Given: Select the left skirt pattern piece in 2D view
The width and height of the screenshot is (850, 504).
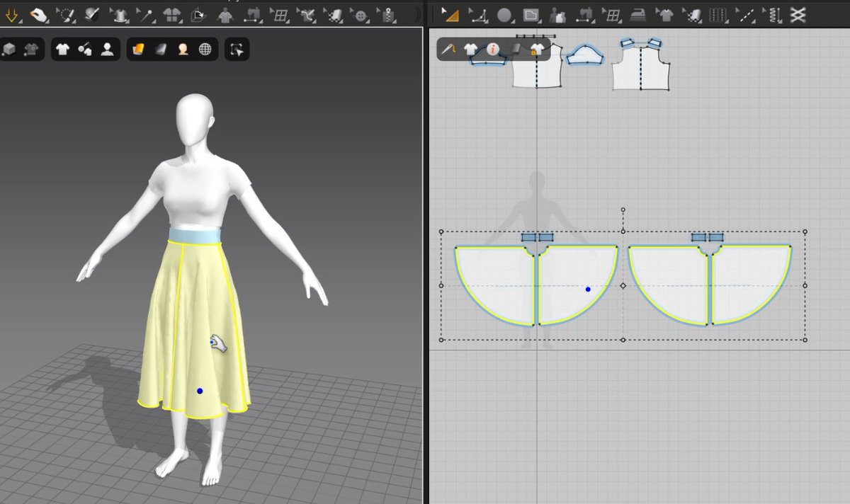Looking at the screenshot, I should (510, 283).
